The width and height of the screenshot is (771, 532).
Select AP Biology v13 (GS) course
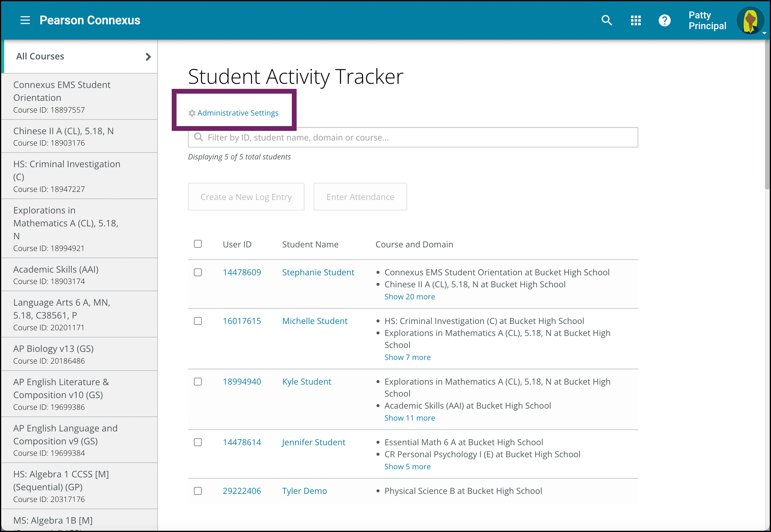[79, 354]
